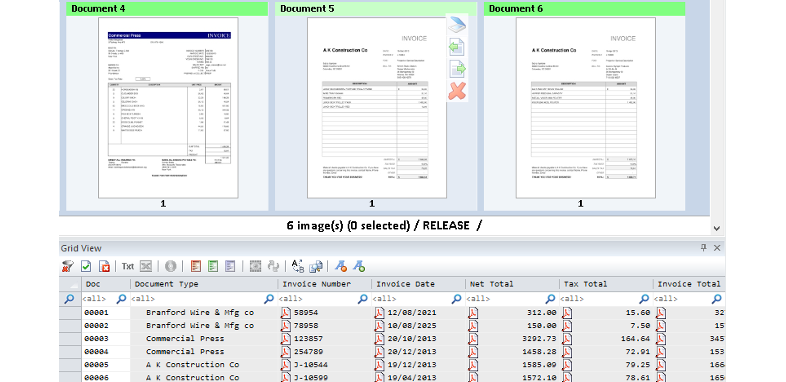Image resolution: width=786 pixels, height=382 pixels.
Task: Click the PDF icon next to date 19/12/2013
Action: [x=379, y=364]
